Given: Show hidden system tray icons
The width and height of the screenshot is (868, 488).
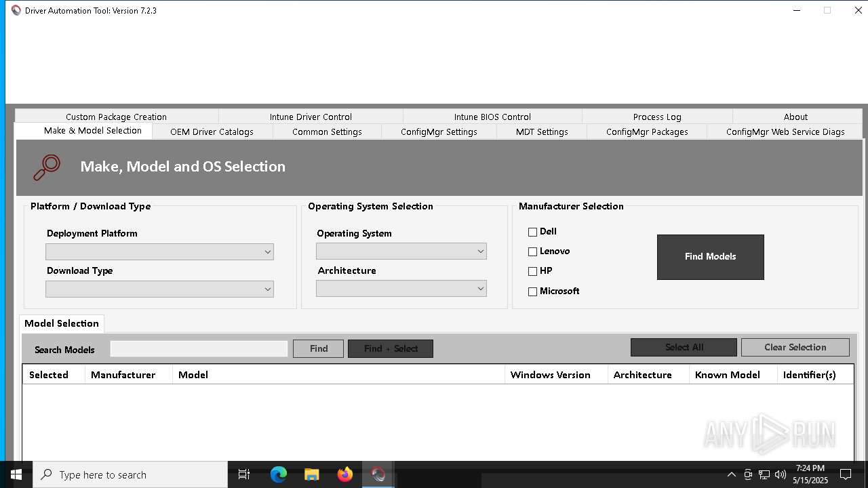Looking at the screenshot, I should point(731,474).
